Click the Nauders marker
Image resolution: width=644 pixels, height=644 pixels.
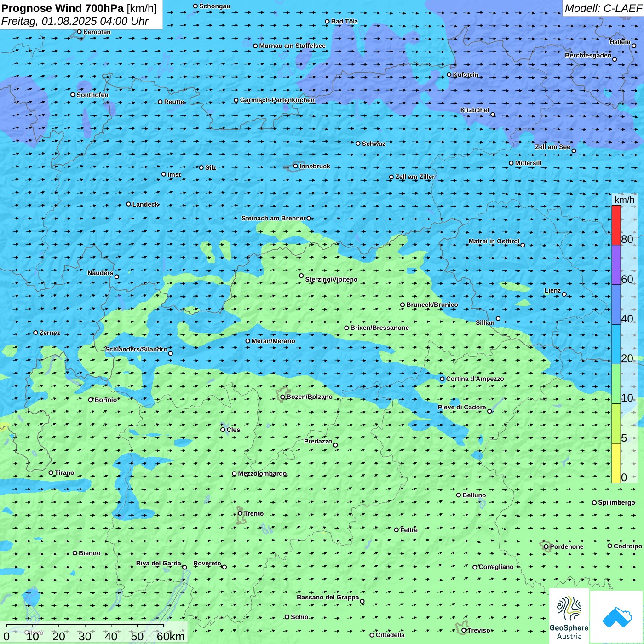point(116,277)
